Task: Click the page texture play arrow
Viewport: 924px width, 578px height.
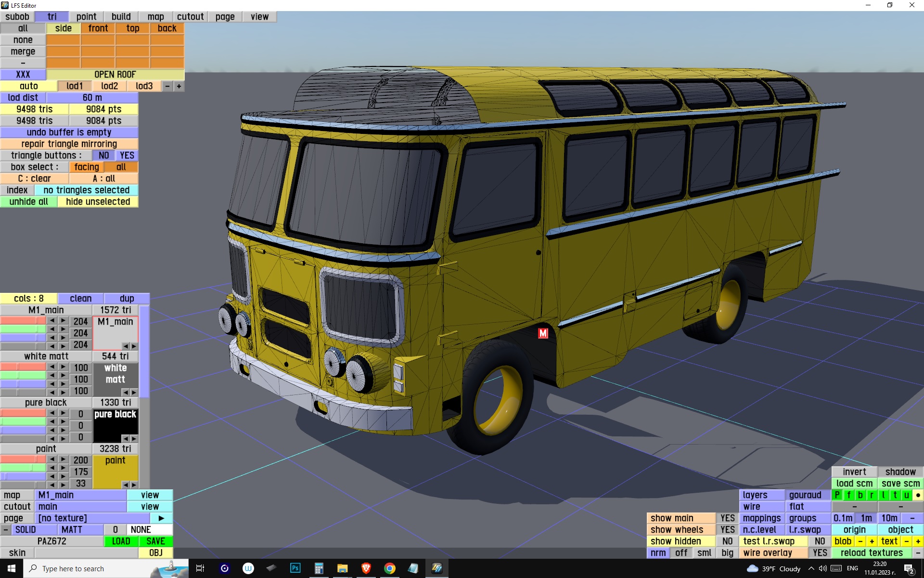Action: click(x=161, y=518)
